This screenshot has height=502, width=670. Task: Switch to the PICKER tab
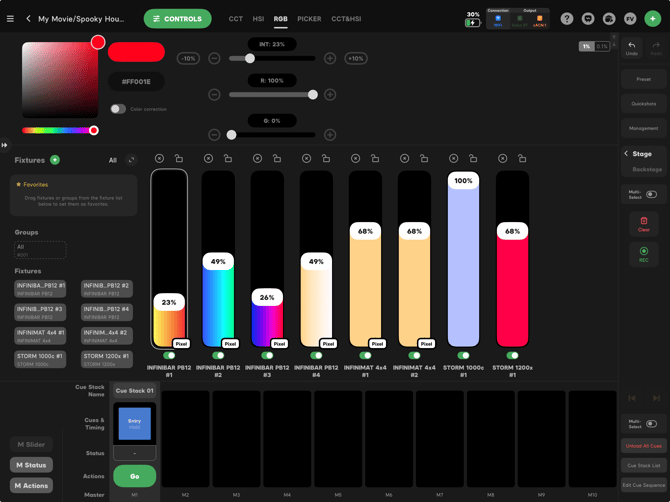click(x=309, y=19)
